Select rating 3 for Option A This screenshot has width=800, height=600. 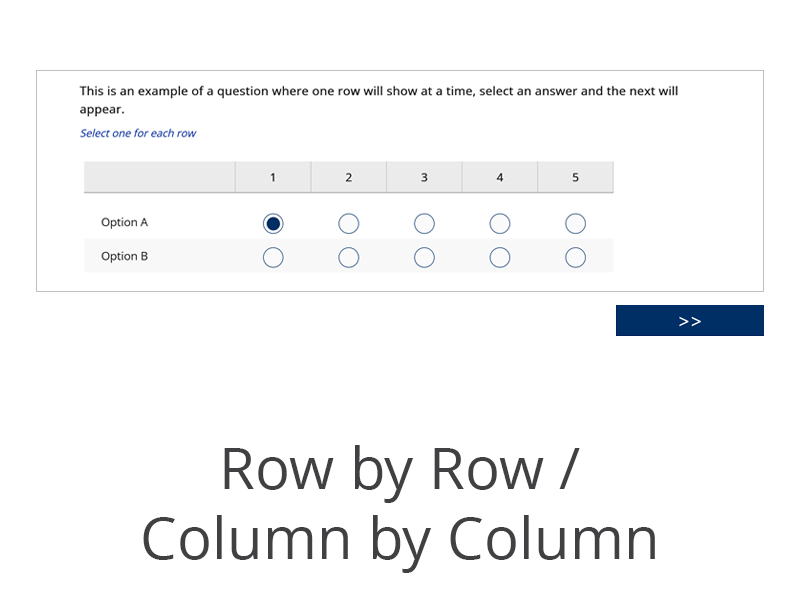(424, 223)
